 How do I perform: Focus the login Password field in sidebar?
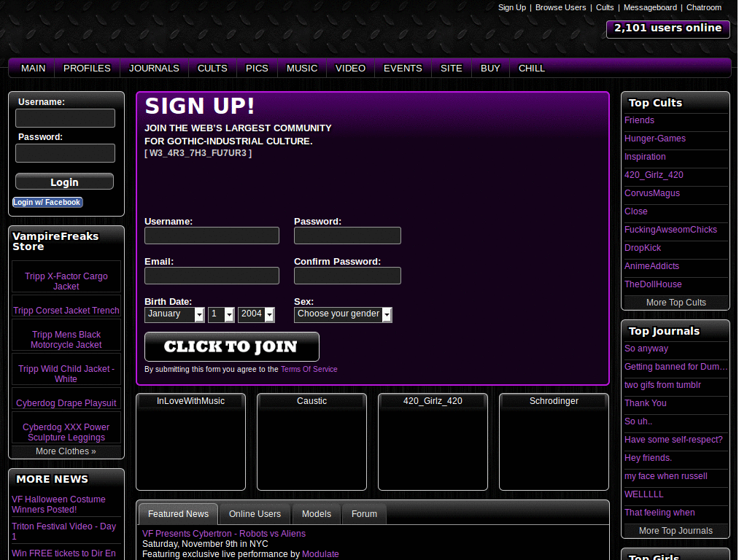65,153
